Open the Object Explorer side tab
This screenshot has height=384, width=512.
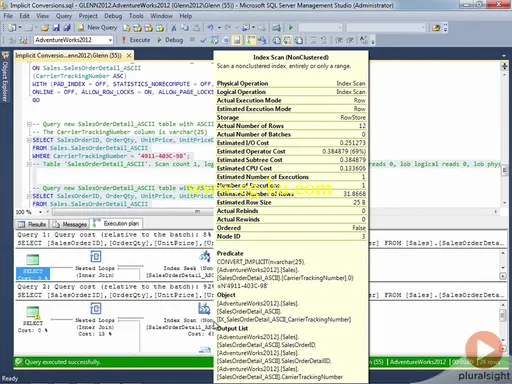pos(5,77)
